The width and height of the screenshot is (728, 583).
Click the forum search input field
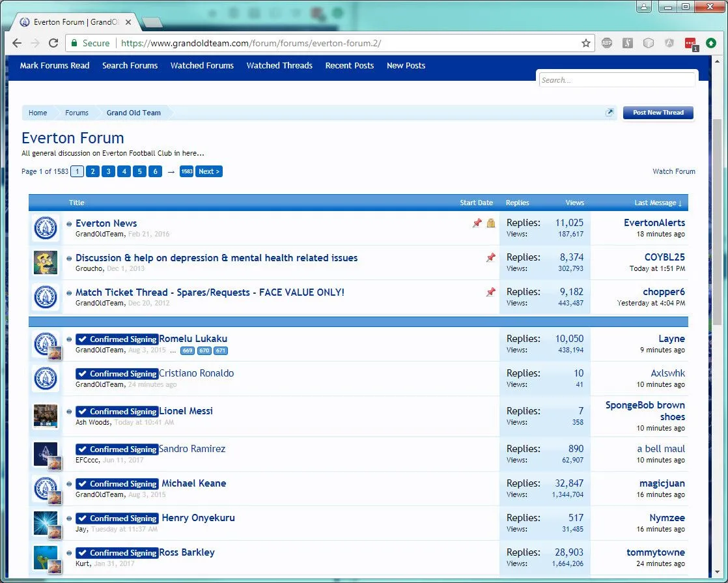click(617, 80)
